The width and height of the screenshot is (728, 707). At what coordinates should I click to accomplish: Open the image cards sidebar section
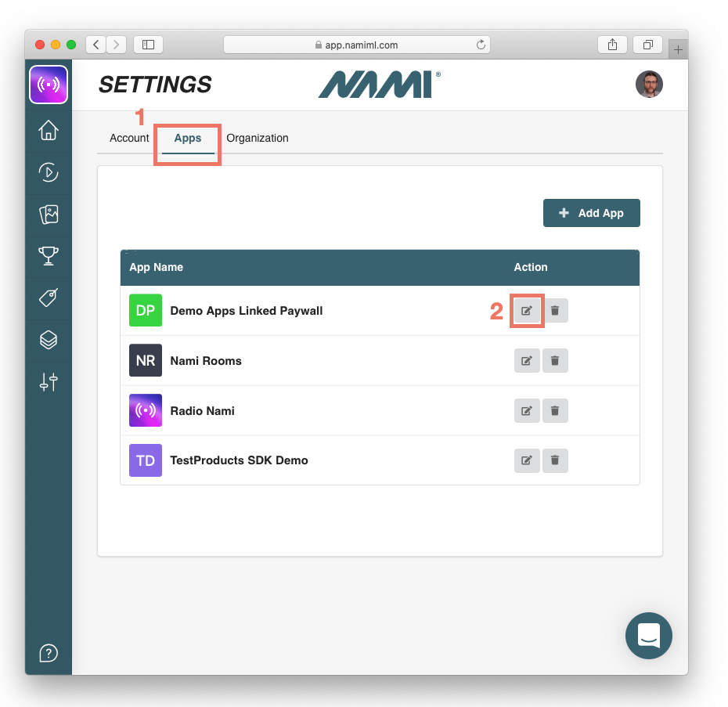pos(49,215)
